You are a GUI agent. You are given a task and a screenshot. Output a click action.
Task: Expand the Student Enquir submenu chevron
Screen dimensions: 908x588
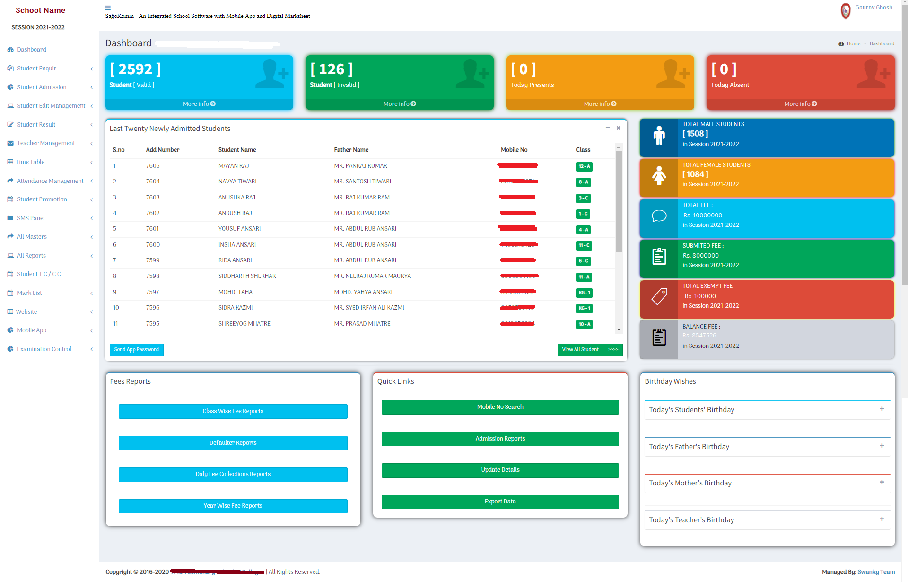click(x=91, y=69)
